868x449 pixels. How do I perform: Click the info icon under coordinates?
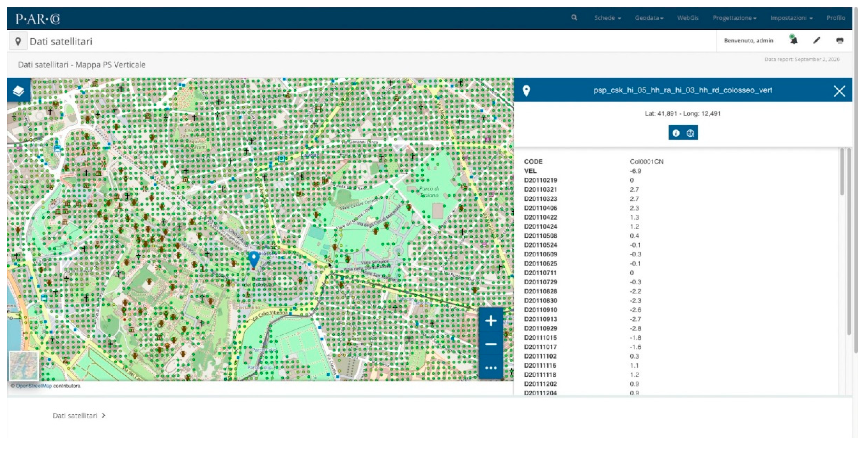(x=676, y=133)
